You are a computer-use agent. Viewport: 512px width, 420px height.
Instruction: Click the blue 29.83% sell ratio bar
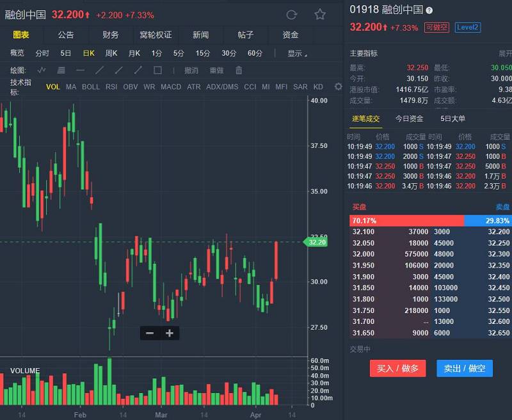pyautogui.click(x=488, y=221)
